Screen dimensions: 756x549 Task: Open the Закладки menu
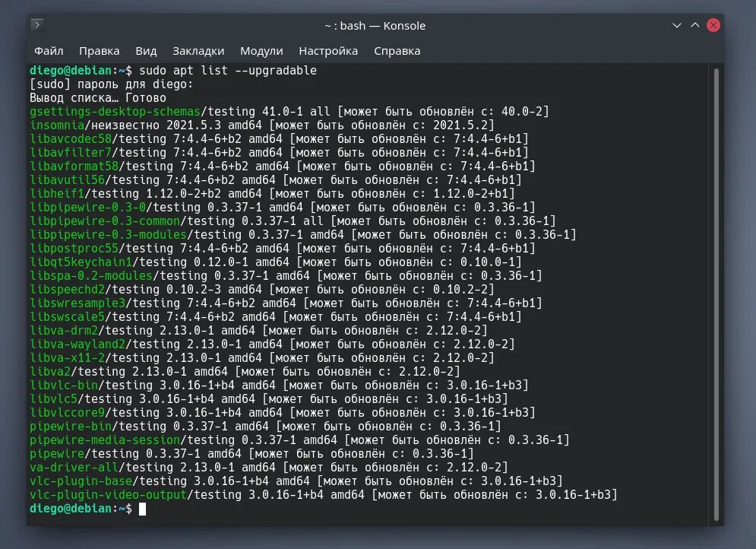[198, 51]
